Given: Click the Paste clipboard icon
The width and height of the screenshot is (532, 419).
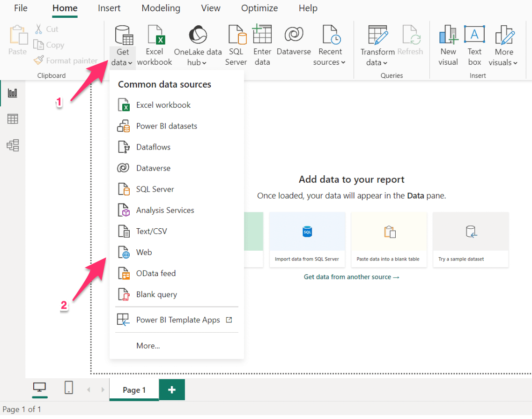Looking at the screenshot, I should pos(18,35).
